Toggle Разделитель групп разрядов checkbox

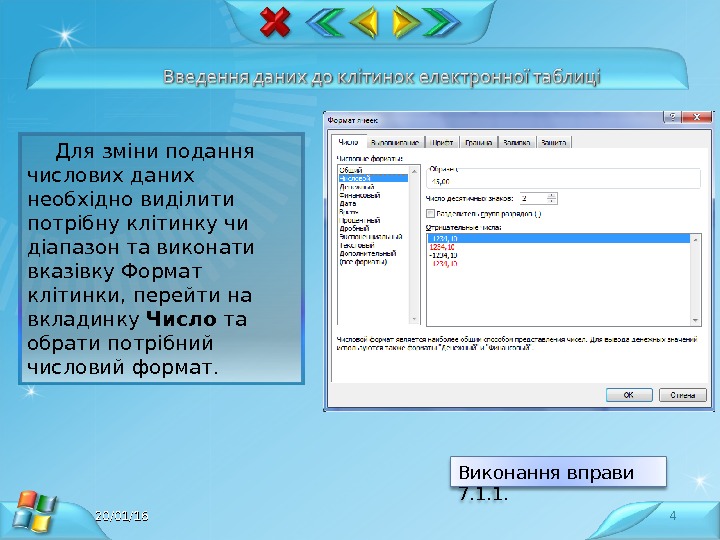430,214
